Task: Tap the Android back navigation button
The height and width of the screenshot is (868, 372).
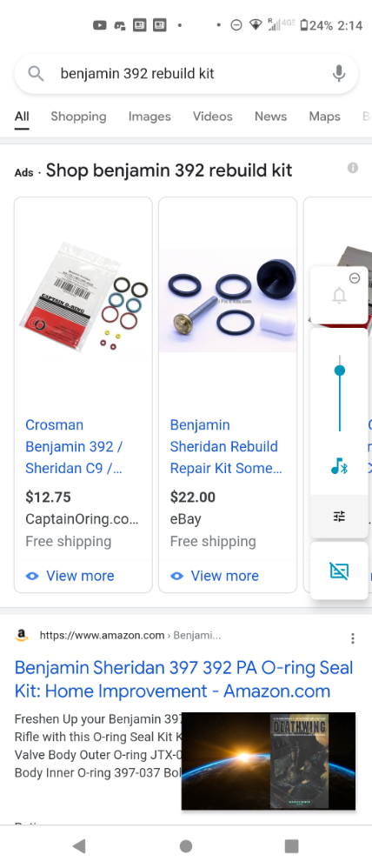Action: tap(79, 846)
